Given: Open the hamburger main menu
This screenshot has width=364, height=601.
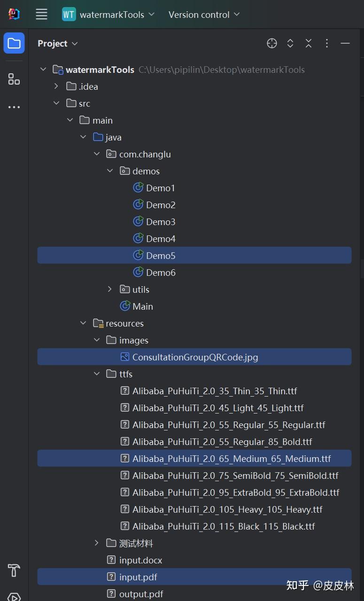Looking at the screenshot, I should 41,15.
